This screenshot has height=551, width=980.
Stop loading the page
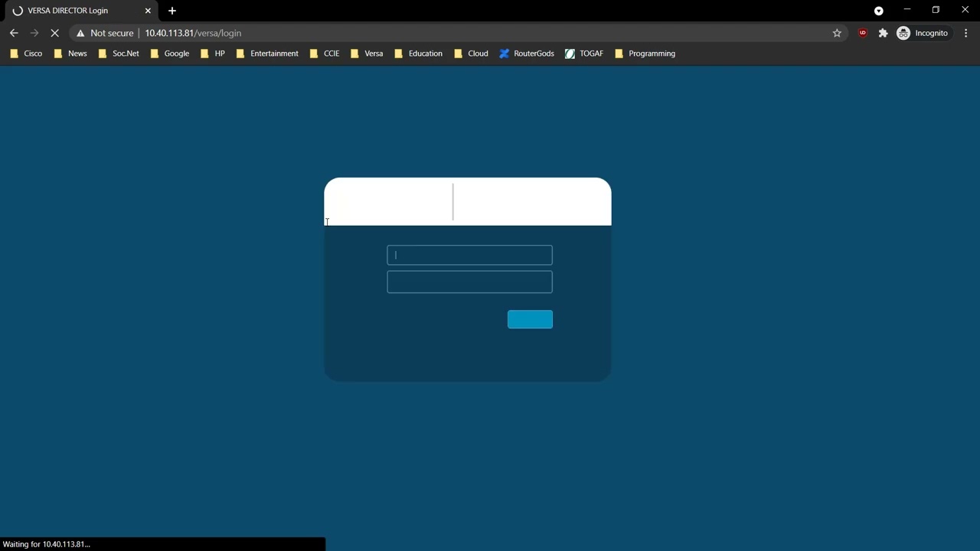click(55, 33)
